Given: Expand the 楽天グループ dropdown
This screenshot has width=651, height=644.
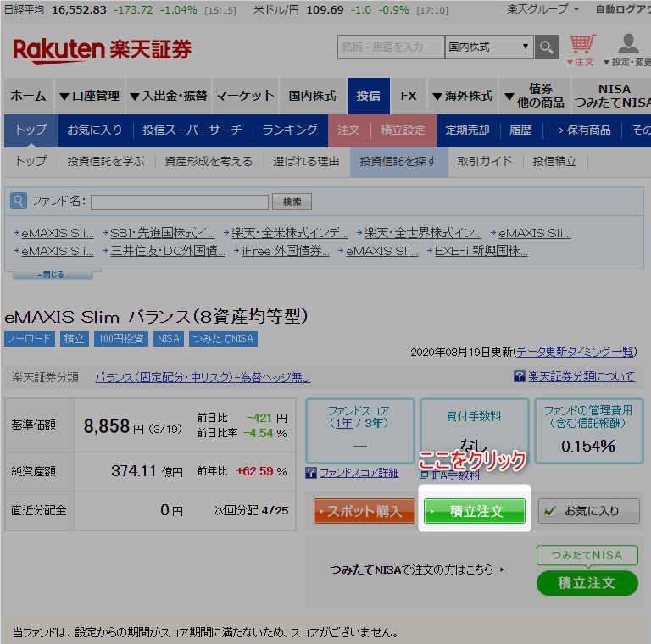Looking at the screenshot, I should tap(542, 9).
